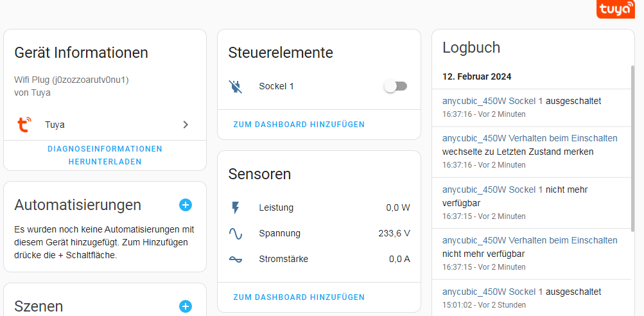This screenshot has width=644, height=316.
Task: Click the Tuya logo in top corner
Action: coord(615,9)
